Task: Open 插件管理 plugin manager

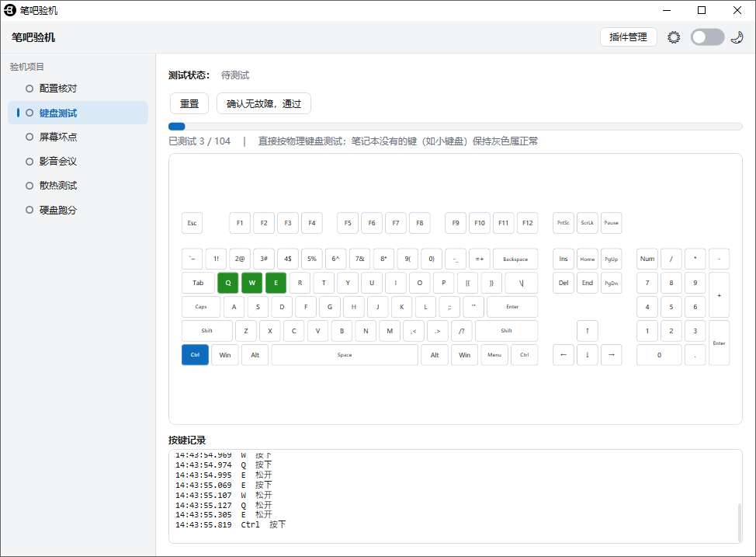Action: coord(628,37)
